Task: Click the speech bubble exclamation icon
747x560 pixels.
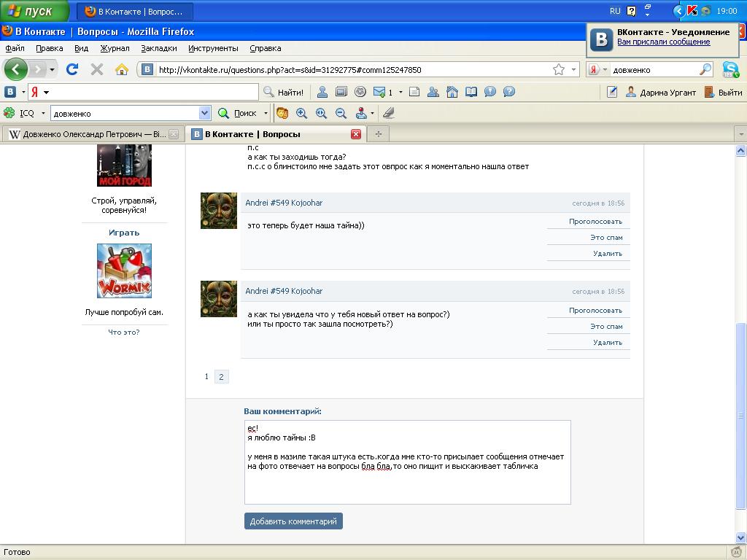Action: (489, 92)
